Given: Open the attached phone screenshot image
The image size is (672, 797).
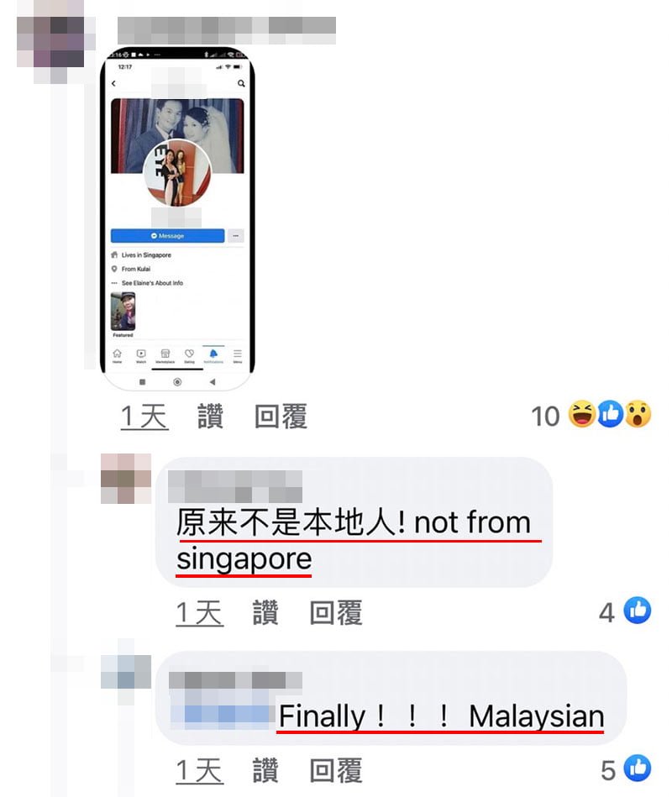Looking at the screenshot, I should [x=177, y=218].
